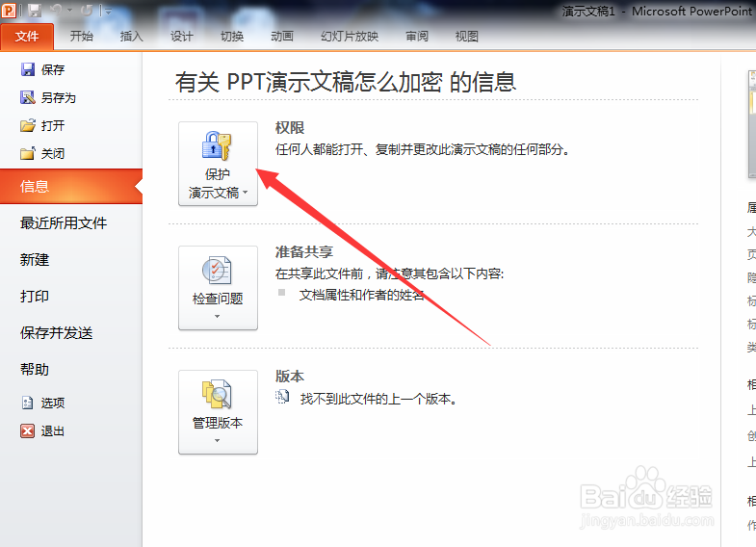Screen dimensions: 756x547
Task: Click the PowerPoint logo in title bar
Action: (x=9, y=11)
